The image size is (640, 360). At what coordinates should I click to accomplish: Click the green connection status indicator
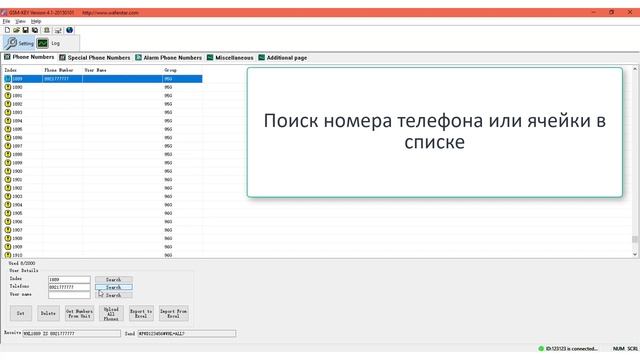541,349
